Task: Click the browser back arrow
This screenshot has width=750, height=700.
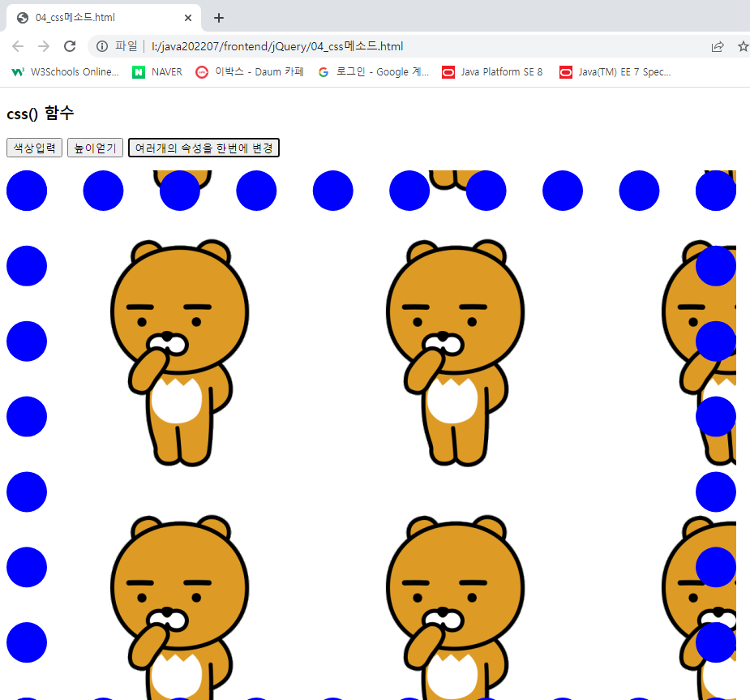Action: [18, 46]
